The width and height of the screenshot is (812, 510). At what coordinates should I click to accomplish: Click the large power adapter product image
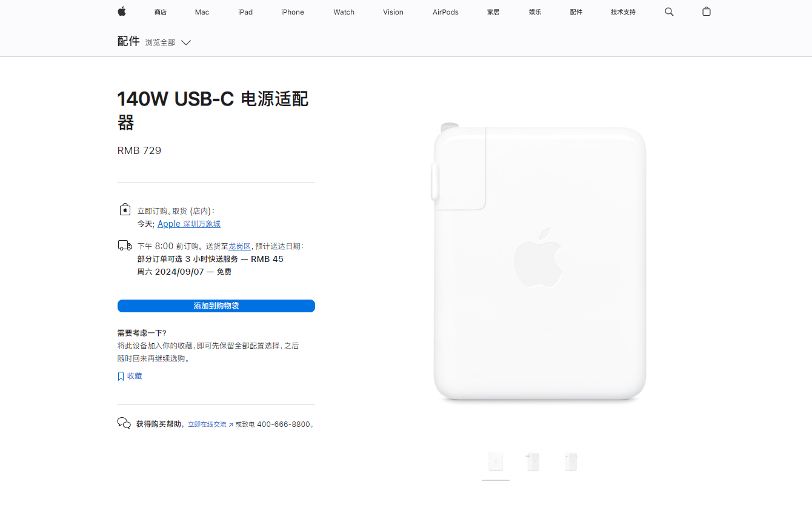tap(539, 262)
